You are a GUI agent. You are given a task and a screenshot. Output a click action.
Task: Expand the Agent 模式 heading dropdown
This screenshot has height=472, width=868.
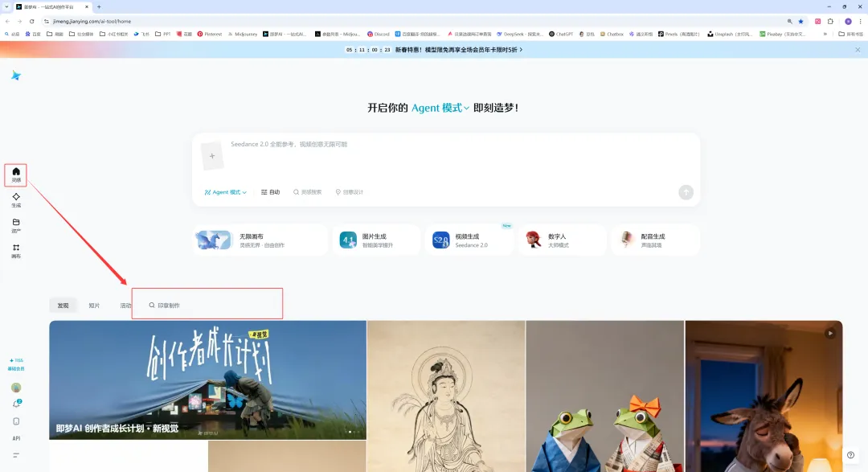coord(440,108)
